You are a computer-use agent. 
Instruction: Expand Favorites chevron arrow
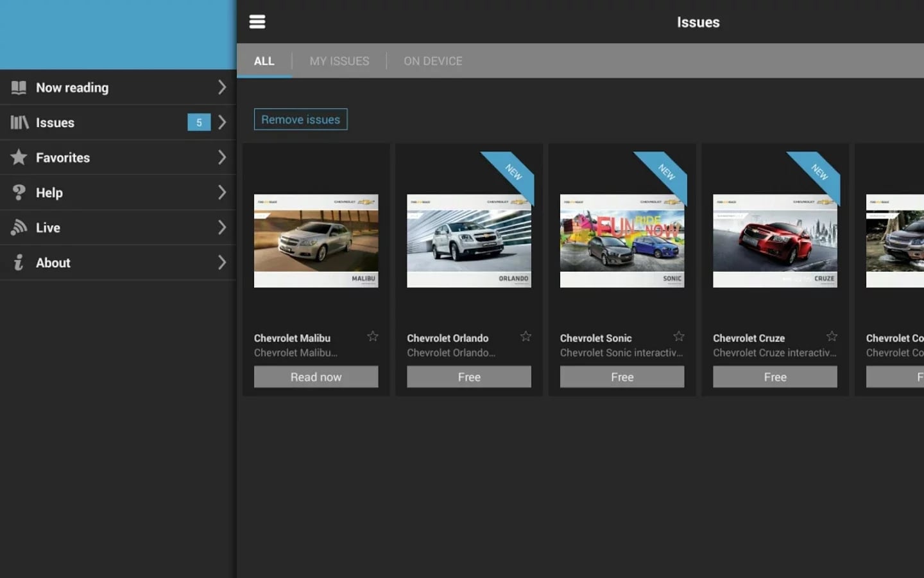[222, 157]
